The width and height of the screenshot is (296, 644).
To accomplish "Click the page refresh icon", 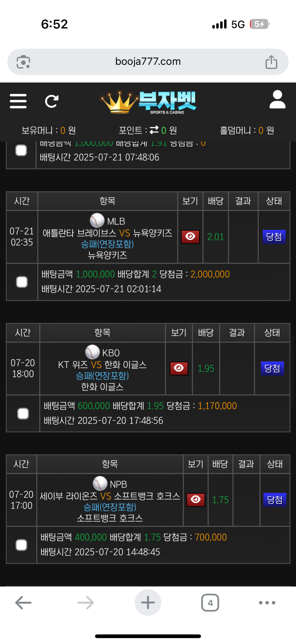I will (52, 101).
